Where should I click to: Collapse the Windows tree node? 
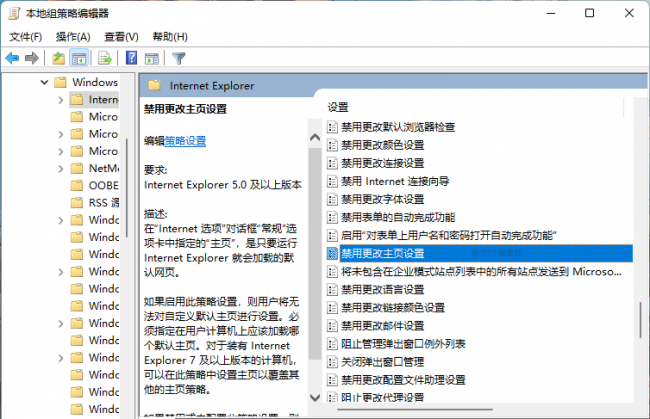coord(44,82)
